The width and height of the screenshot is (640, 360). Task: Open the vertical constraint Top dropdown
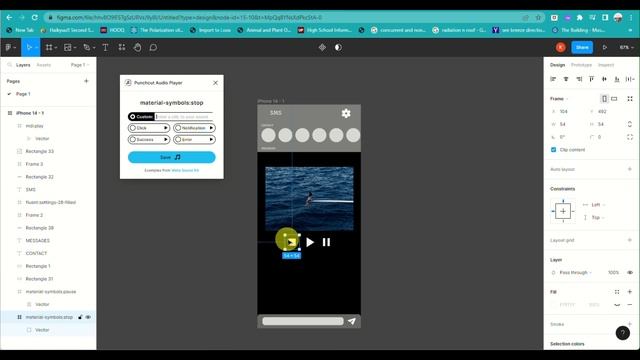pyautogui.click(x=598, y=218)
